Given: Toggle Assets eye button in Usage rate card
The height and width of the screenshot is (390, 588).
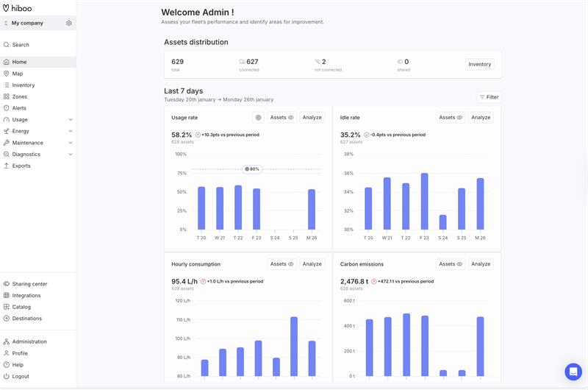Looking at the screenshot, I should (282, 118).
